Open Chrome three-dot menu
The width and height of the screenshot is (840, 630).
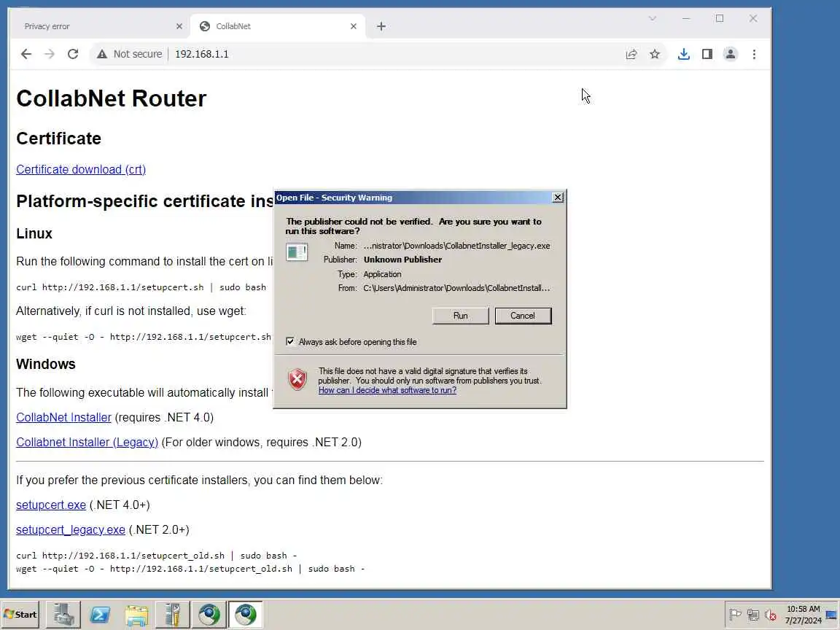[x=754, y=54]
